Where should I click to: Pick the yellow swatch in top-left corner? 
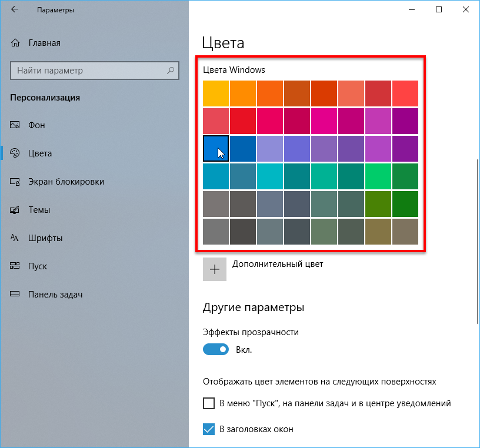click(x=215, y=93)
